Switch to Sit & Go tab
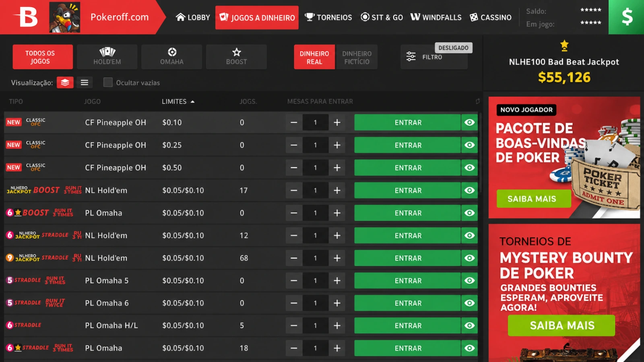Screen dimensions: 644x362 382,17
